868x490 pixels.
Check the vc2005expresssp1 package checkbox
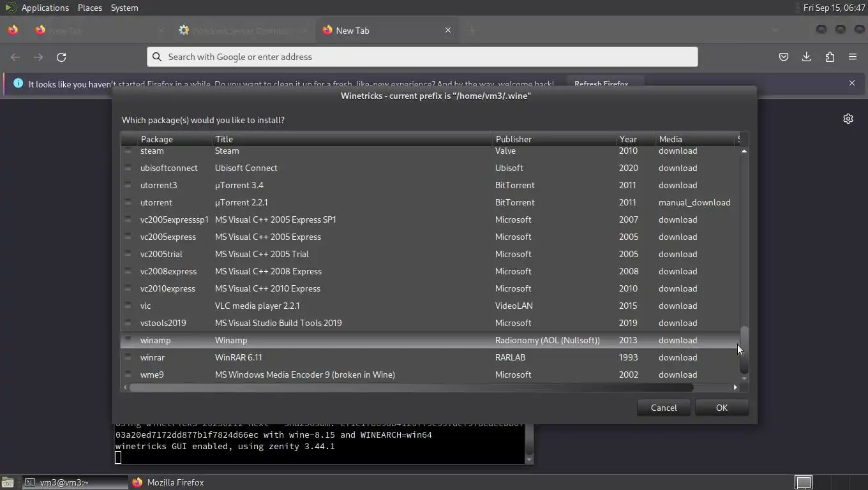(x=128, y=219)
